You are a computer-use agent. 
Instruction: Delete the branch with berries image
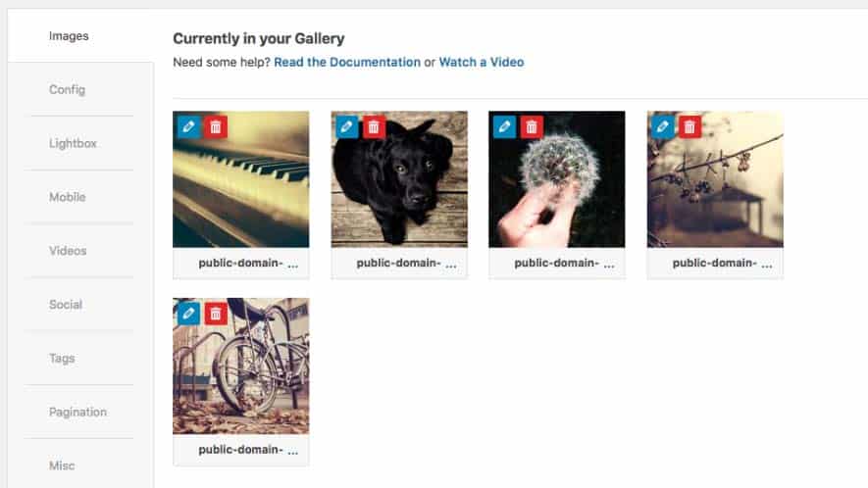point(689,126)
